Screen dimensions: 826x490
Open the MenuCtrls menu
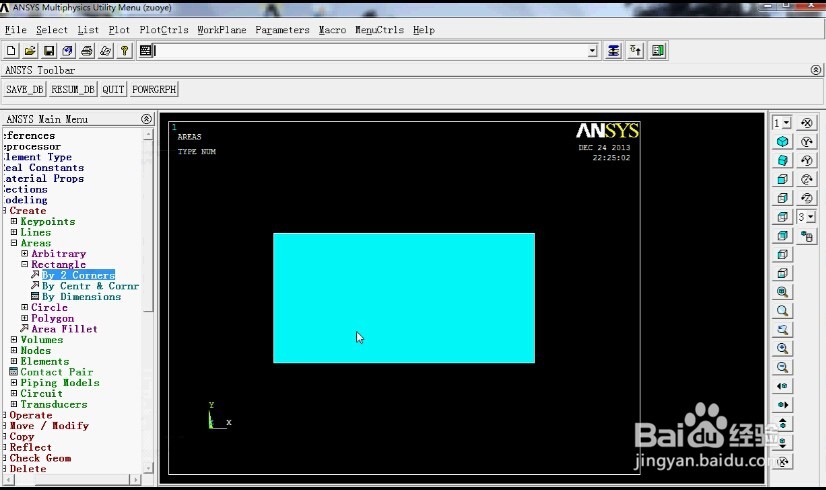[379, 30]
